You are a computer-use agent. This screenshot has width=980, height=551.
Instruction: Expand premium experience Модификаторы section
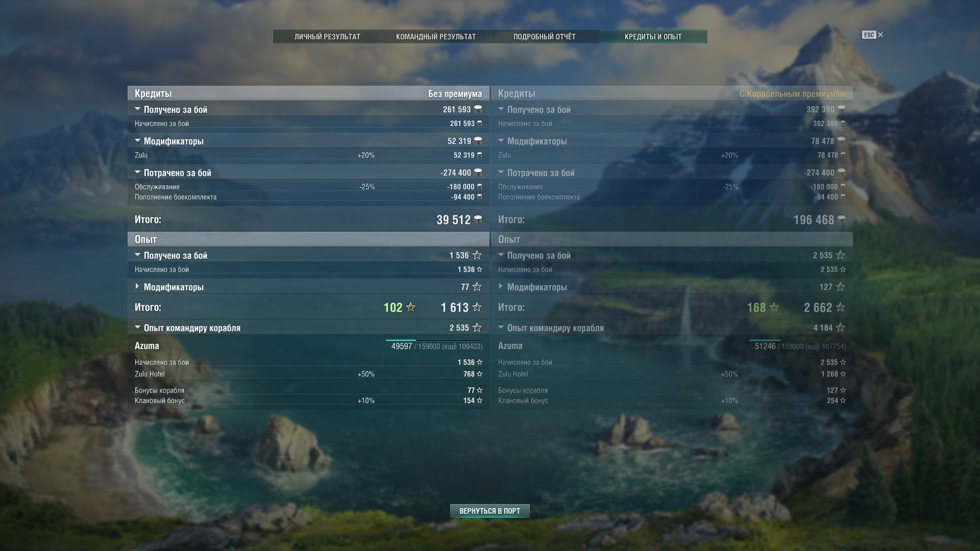pos(500,286)
